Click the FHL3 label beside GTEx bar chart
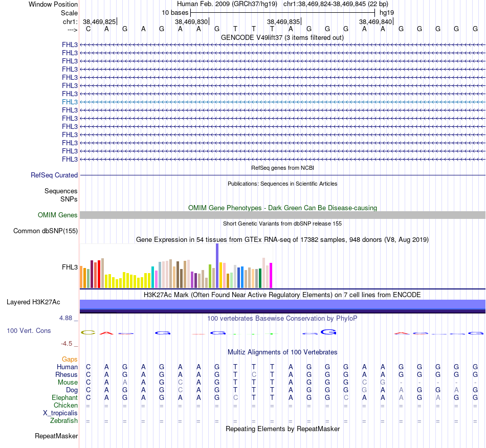Viewport: 486px width, 448px height. coord(70,267)
